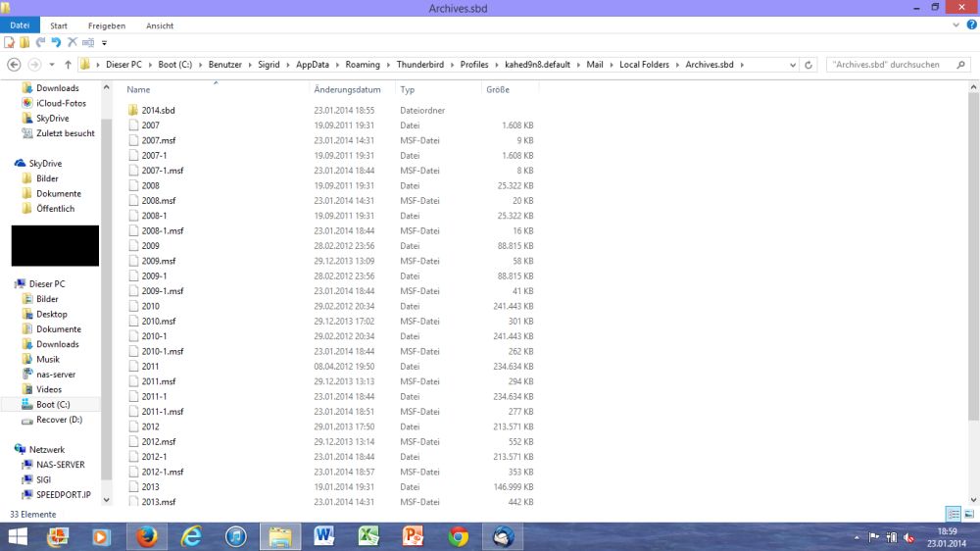Open dropdown arrow after Archives.sbd in path

[742, 65]
